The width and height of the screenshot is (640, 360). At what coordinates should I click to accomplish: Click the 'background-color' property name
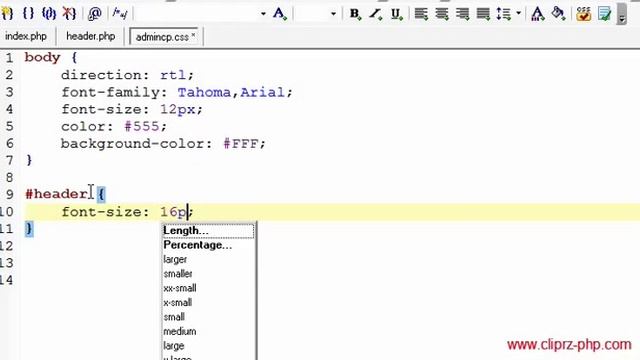[x=133, y=144]
